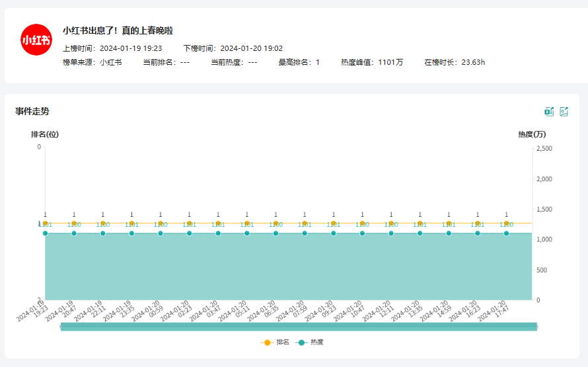
Task: Click the left zoom slider handle
Action: (x=61, y=327)
